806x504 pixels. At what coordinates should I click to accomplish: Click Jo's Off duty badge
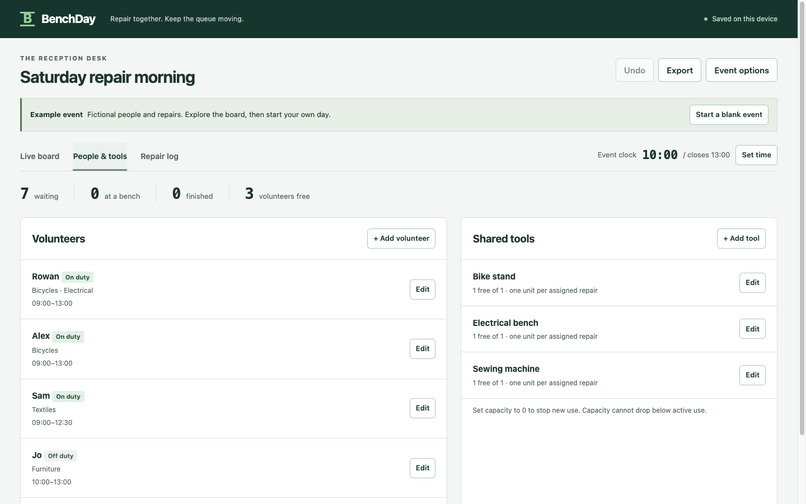point(61,456)
